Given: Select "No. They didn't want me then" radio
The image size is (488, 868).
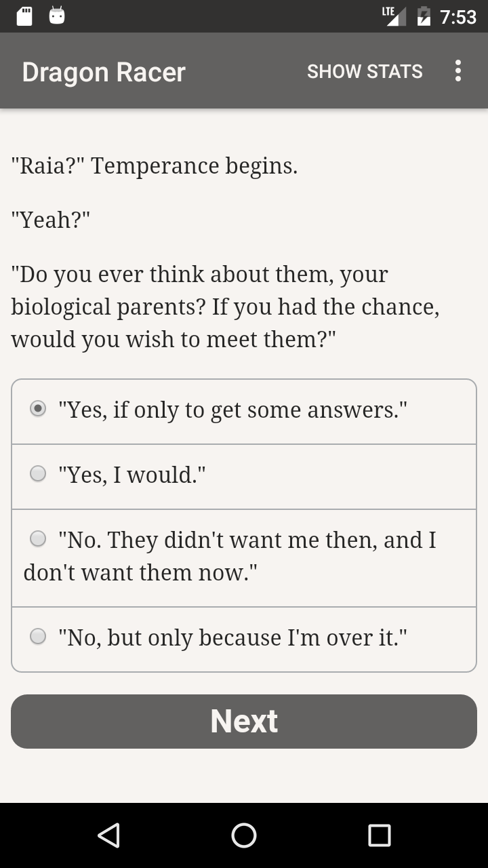Looking at the screenshot, I should pos(39,539).
